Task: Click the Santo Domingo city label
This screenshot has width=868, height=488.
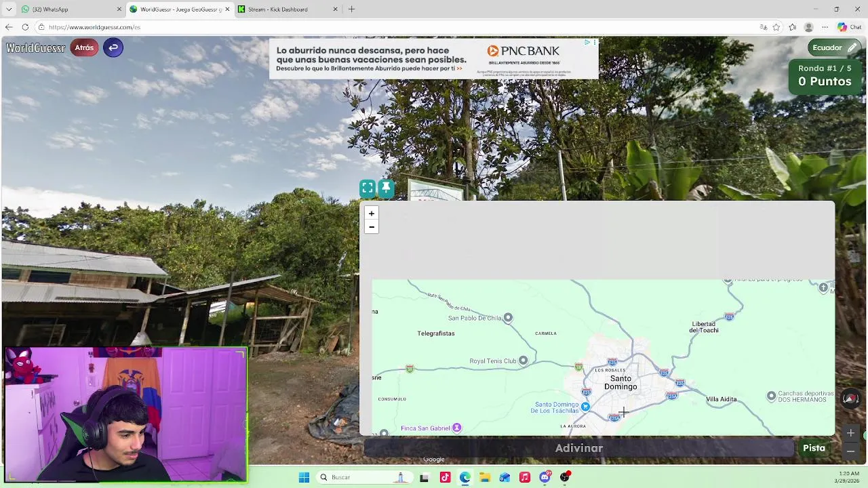Action: [x=620, y=382]
